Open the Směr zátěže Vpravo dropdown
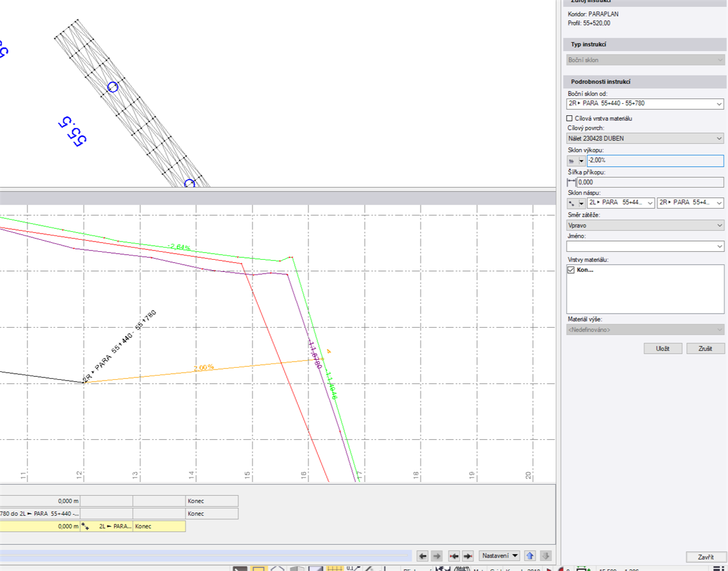This screenshot has height=571, width=728. click(719, 225)
